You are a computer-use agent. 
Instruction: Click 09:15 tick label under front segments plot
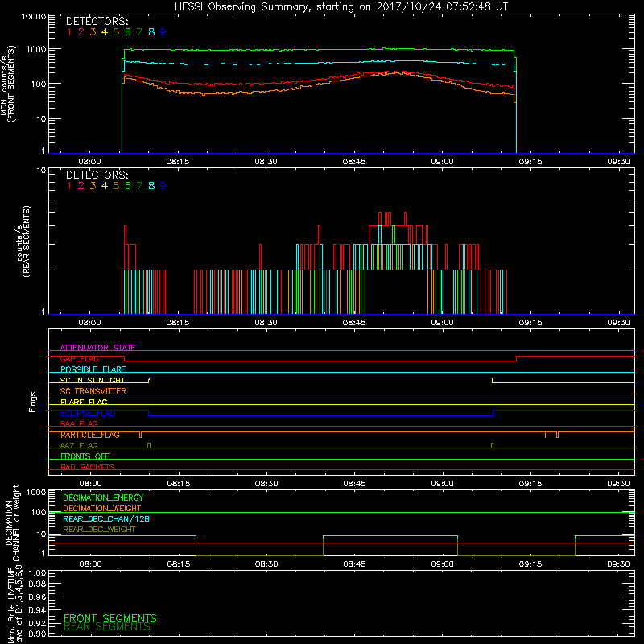[530, 162]
